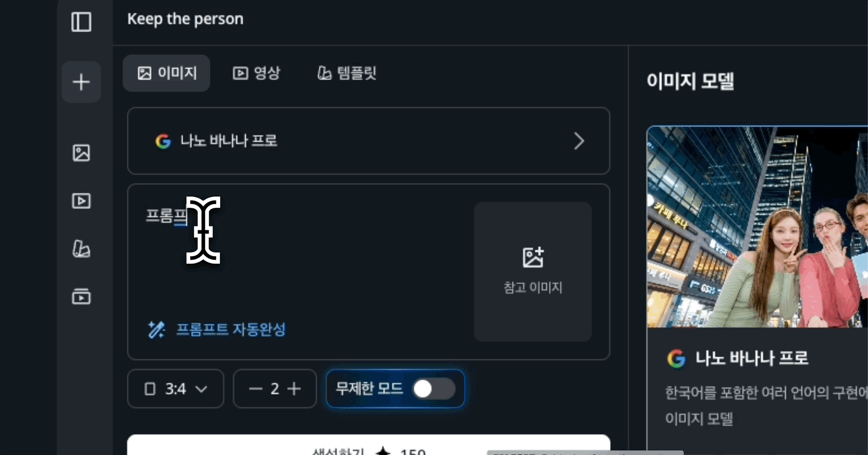Open the templates icon in sidebar

(81, 249)
